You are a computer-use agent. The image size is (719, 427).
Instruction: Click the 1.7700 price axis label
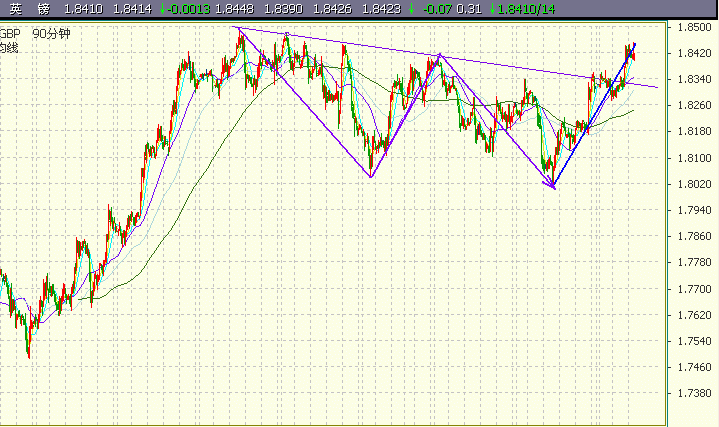tap(694, 289)
